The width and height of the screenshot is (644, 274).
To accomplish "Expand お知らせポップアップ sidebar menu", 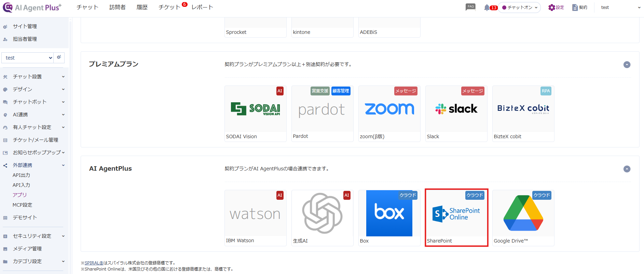I will click(33, 153).
